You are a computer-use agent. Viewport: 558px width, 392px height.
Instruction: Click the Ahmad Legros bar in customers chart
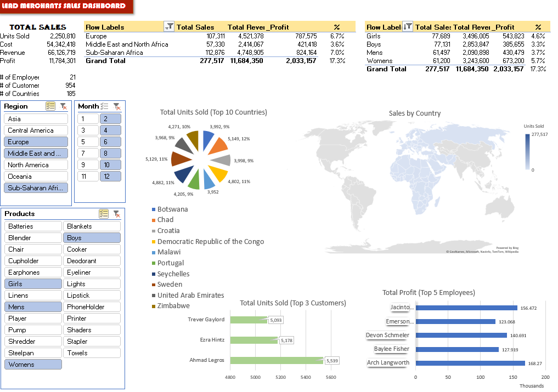(x=277, y=361)
